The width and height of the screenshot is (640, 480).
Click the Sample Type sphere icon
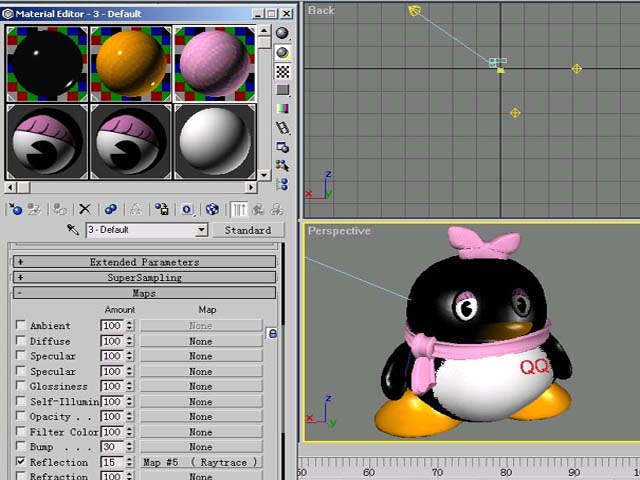point(282,33)
